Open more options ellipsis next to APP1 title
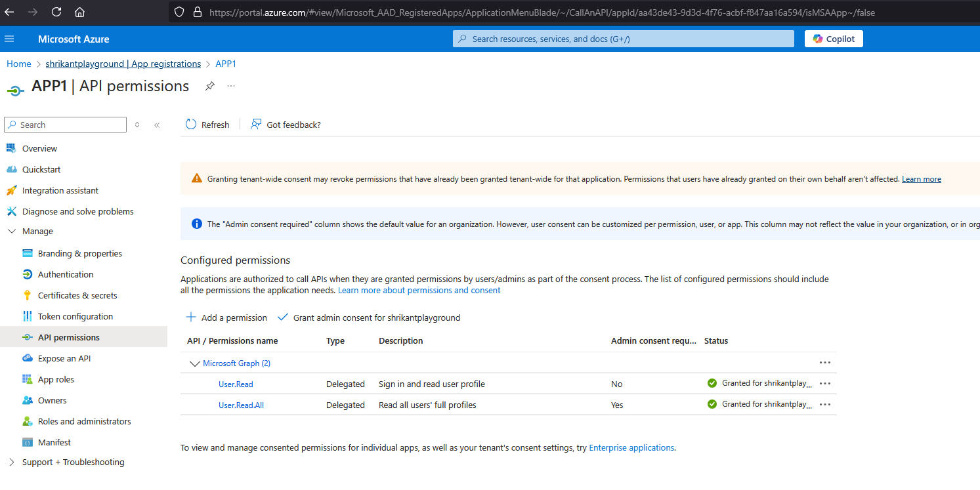This screenshot has width=980, height=490. [231, 86]
